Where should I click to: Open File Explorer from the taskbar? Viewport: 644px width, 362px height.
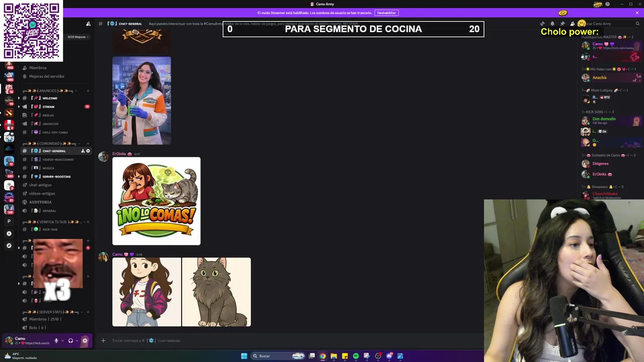[334, 356]
